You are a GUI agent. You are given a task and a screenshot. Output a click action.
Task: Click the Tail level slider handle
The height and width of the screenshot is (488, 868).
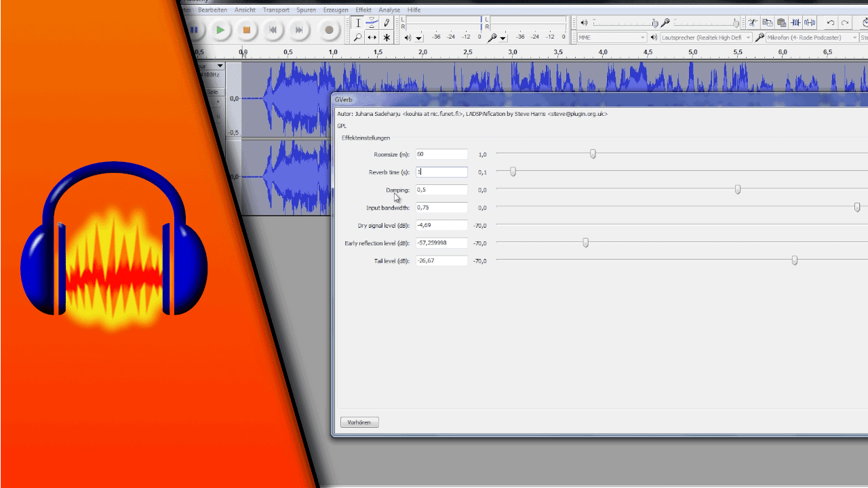[x=795, y=260]
